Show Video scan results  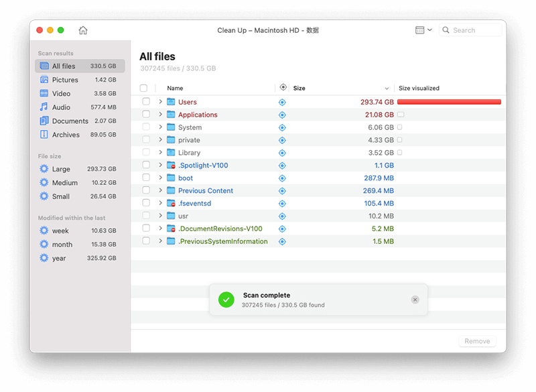coord(80,93)
